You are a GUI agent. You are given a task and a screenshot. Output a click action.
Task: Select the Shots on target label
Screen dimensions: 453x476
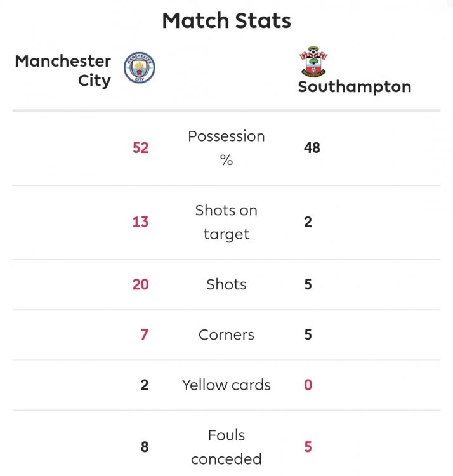point(226,222)
